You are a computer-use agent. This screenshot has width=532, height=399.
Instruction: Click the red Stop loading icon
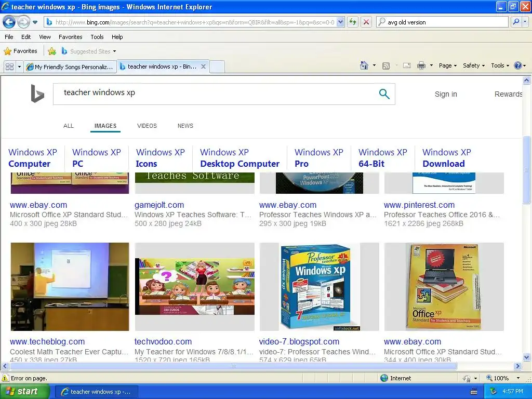point(366,22)
